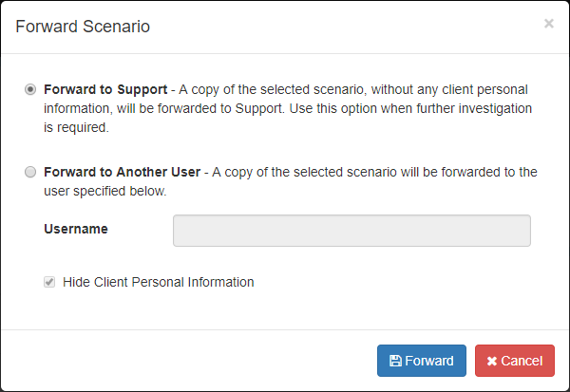Focus the Username text field
The image size is (570, 392).
(x=351, y=231)
